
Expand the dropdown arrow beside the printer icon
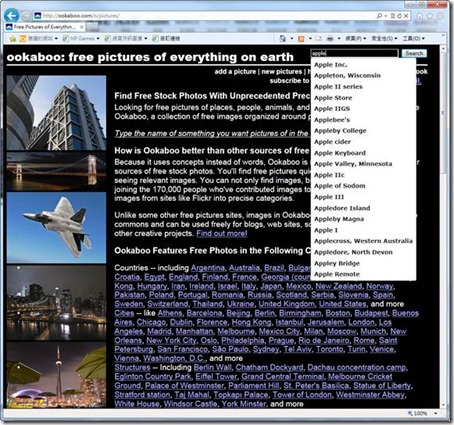click(x=339, y=39)
